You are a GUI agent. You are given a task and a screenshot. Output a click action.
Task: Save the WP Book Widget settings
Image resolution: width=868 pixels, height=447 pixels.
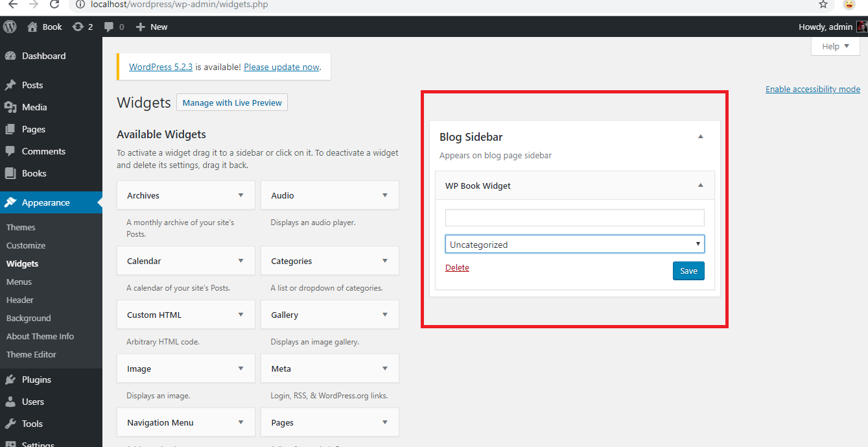[688, 271]
